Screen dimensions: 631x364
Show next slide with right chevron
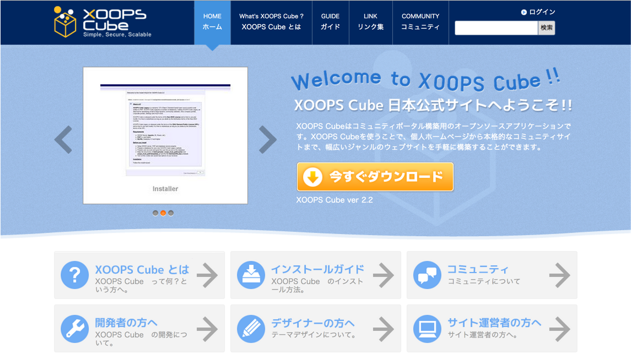[x=268, y=139]
